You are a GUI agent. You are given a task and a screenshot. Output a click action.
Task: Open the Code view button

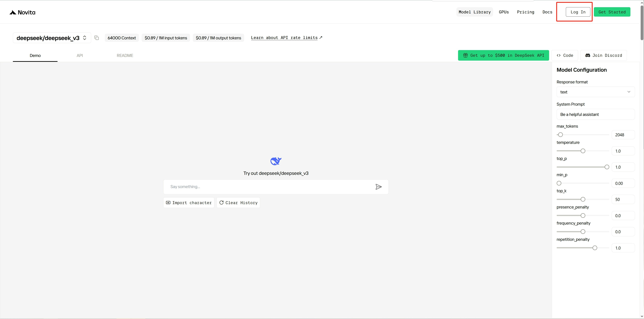[565, 55]
